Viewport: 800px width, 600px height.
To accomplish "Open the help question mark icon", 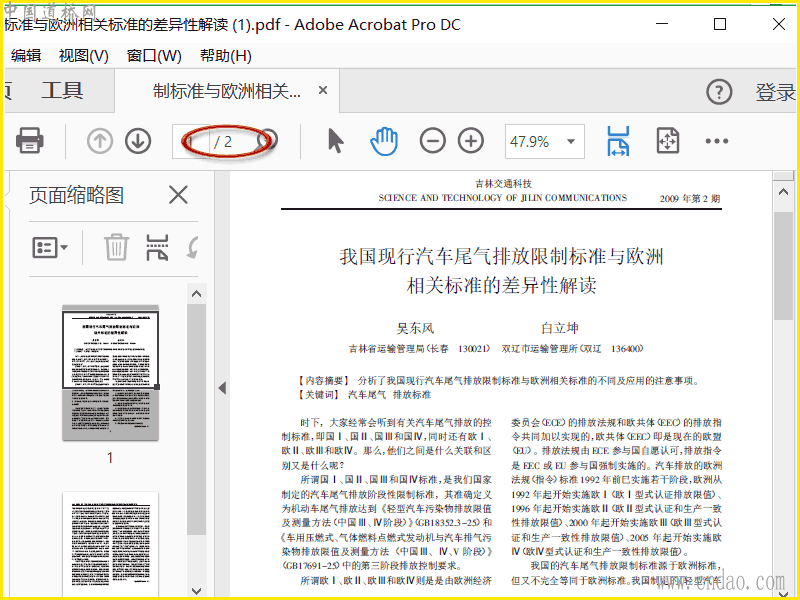I will [x=719, y=92].
